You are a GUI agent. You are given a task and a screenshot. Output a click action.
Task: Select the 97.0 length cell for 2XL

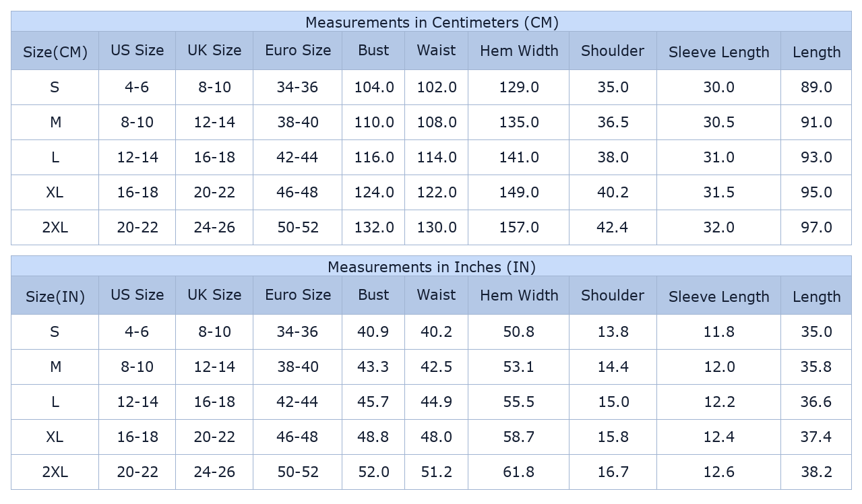(x=816, y=228)
